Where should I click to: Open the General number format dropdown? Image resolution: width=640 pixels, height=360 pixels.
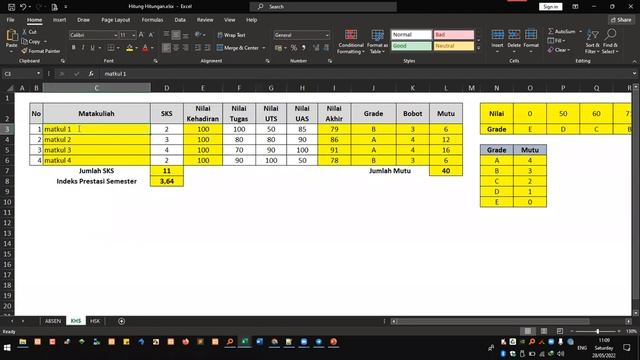point(327,35)
